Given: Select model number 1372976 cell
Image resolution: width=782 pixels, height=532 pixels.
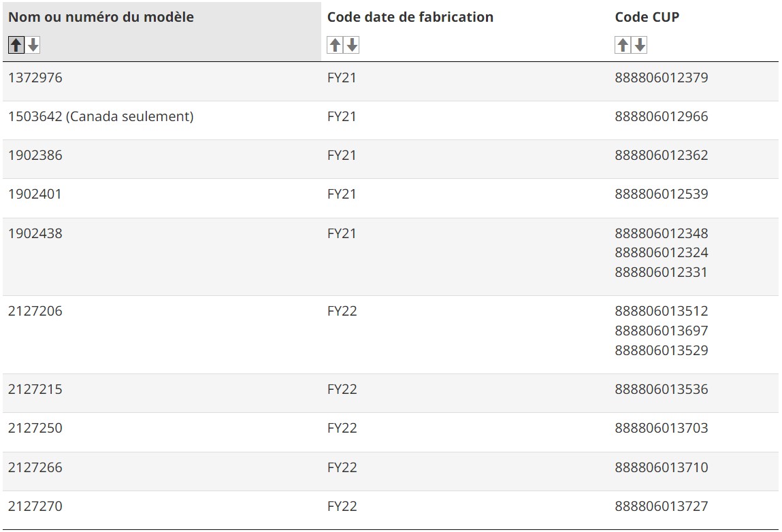Looking at the screenshot, I should 35,78.
